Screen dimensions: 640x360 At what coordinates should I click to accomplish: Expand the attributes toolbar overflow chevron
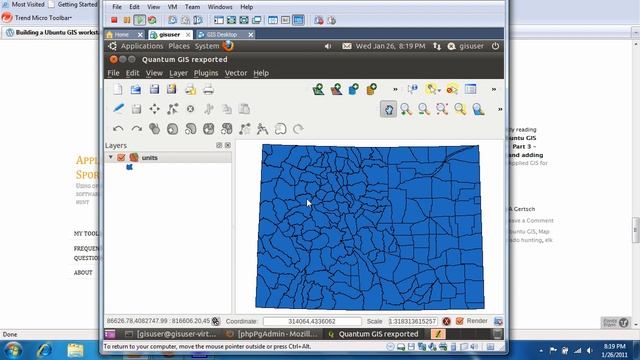point(493,89)
